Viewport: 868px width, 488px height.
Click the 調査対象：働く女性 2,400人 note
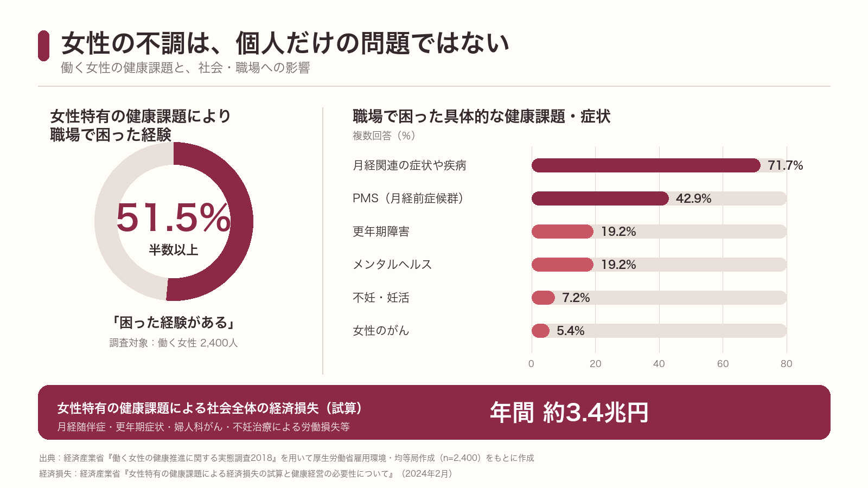point(174,343)
